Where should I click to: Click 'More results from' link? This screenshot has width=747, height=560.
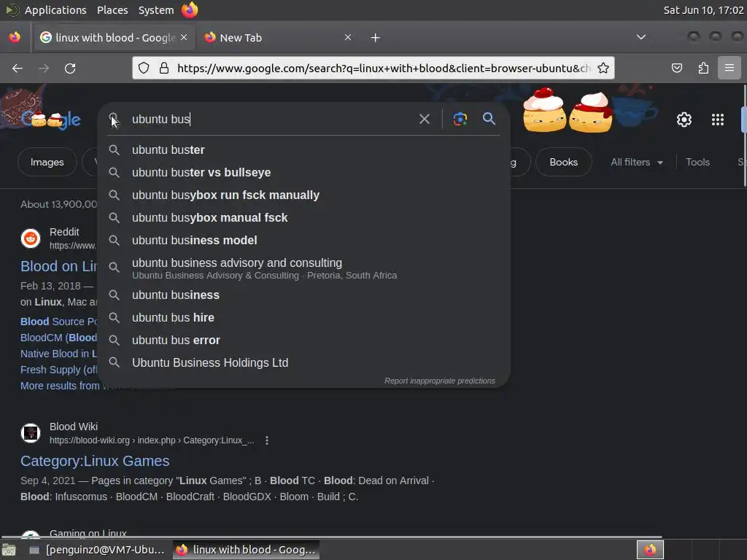pyautogui.click(x=60, y=386)
